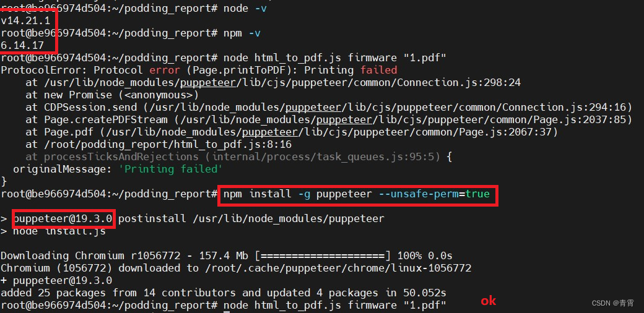Select the ProtocolError: Protocol error line

coord(199,70)
